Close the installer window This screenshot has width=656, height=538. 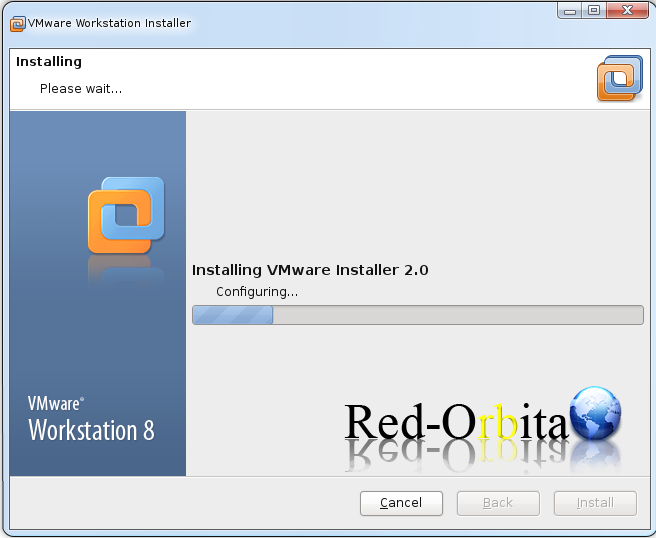[x=627, y=10]
